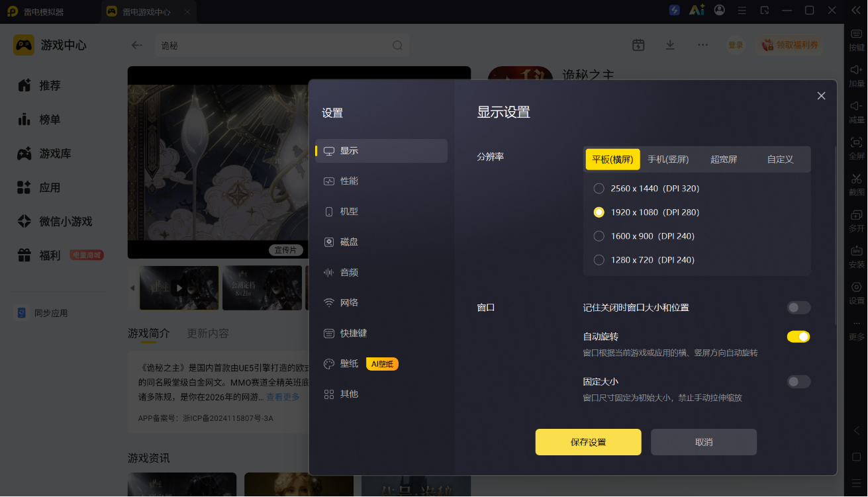This screenshot has width=868, height=497.
Task: Open the 音频 settings section
Action: 381,273
